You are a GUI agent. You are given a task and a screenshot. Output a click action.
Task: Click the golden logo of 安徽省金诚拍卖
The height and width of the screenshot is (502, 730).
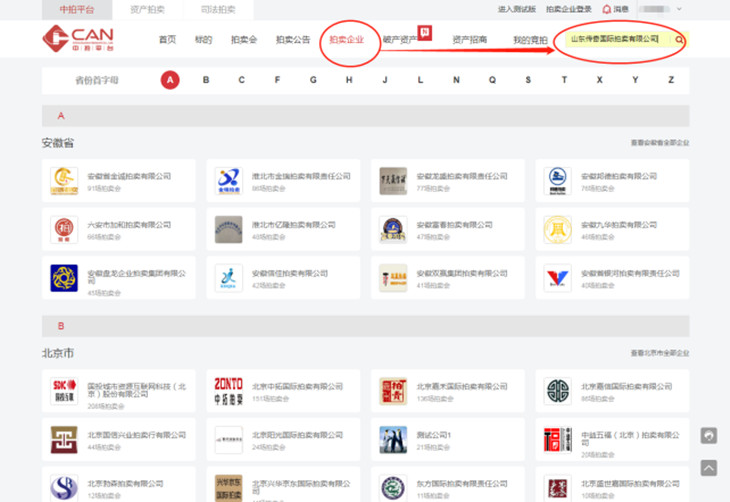click(64, 181)
